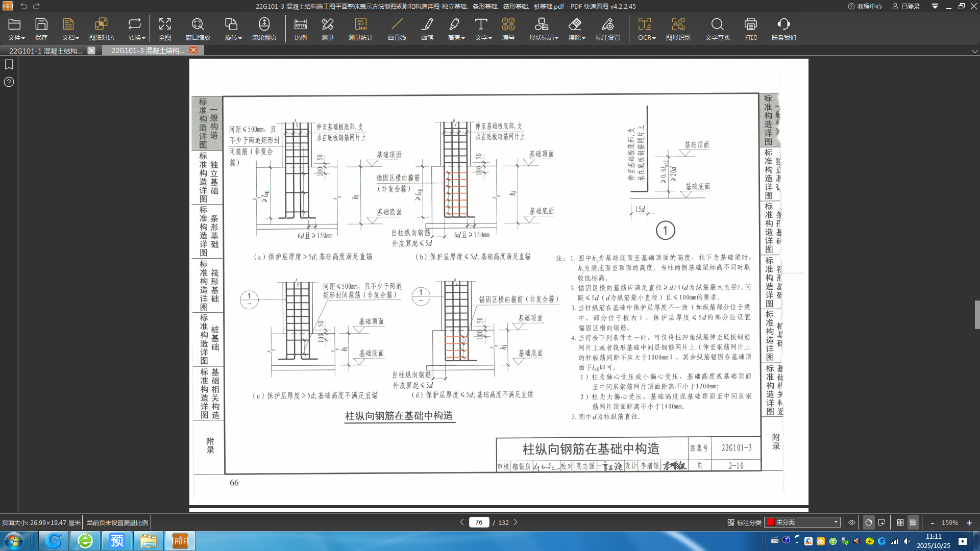Screen dimensions: 980x551
Task: Toggle annotation visibility eye icon
Action: click(851, 522)
